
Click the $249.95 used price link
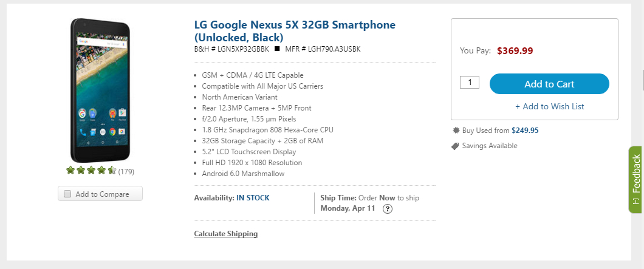tap(525, 131)
